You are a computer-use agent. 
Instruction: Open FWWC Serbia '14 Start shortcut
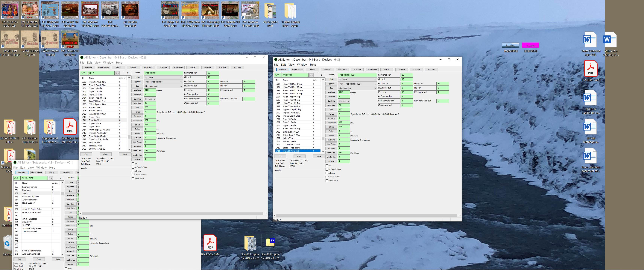click(30, 43)
